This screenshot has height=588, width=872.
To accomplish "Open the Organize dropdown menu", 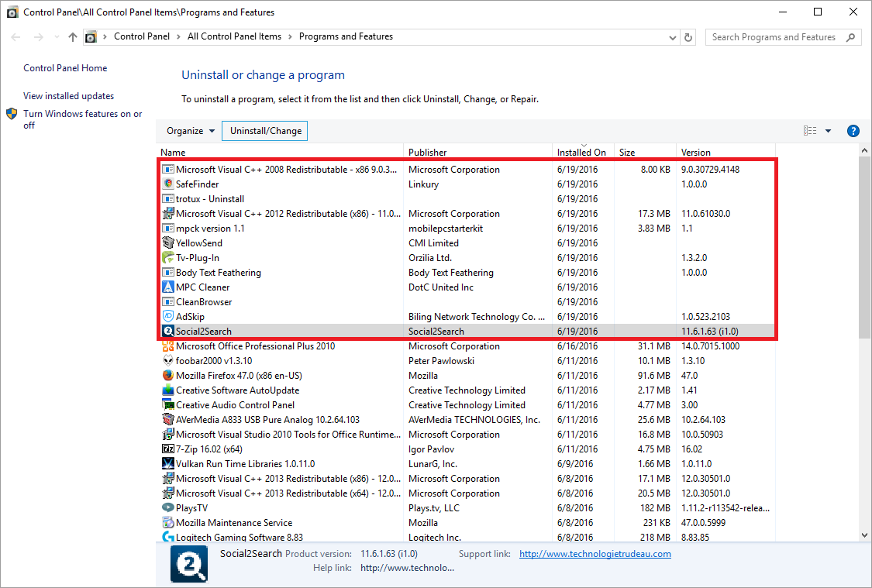I will pos(190,131).
